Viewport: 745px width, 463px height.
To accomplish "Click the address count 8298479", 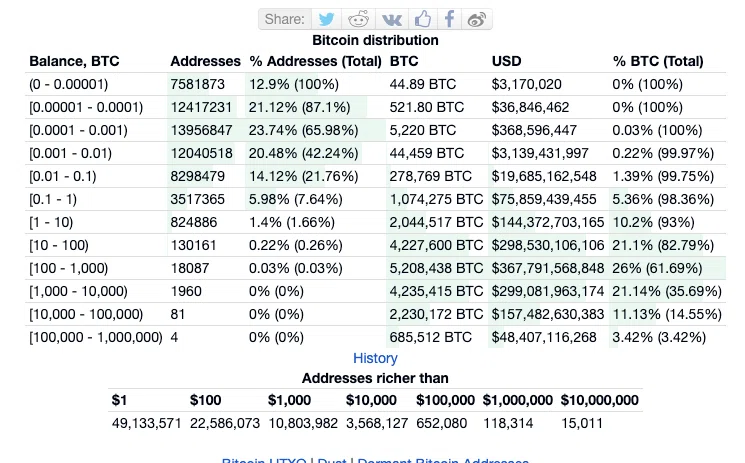I will tap(198, 176).
